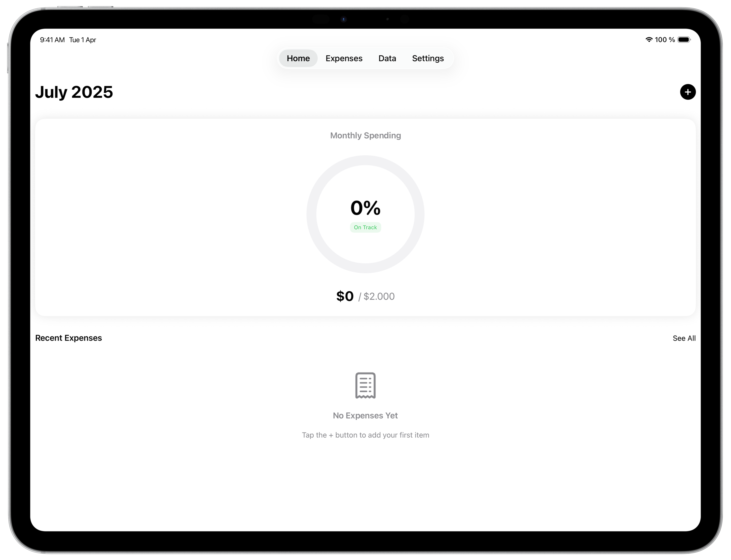The width and height of the screenshot is (731, 560).
Task: Click the $0 spent amount
Action: (x=345, y=296)
